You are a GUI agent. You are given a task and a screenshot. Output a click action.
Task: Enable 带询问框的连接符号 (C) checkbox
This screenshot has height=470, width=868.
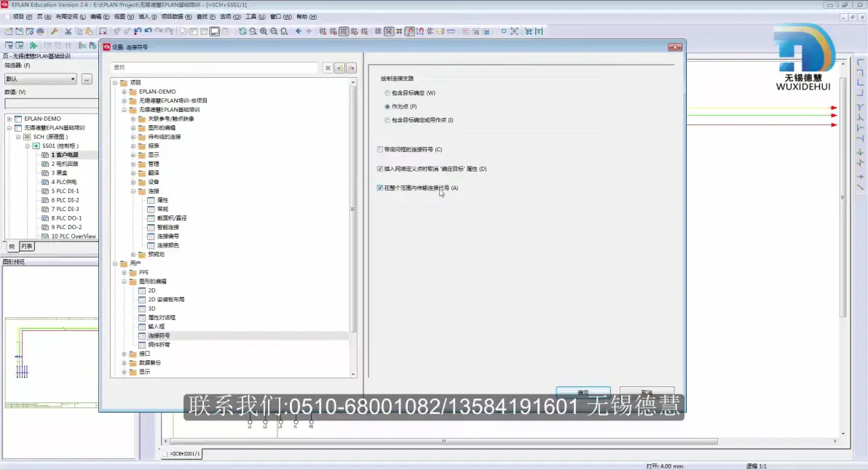[380, 149]
